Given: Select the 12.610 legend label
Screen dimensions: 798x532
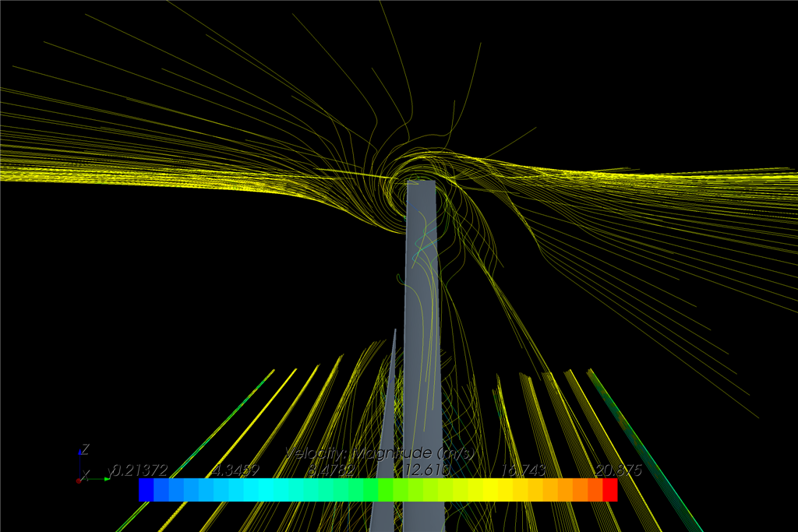Looking at the screenshot, I should [x=426, y=470].
